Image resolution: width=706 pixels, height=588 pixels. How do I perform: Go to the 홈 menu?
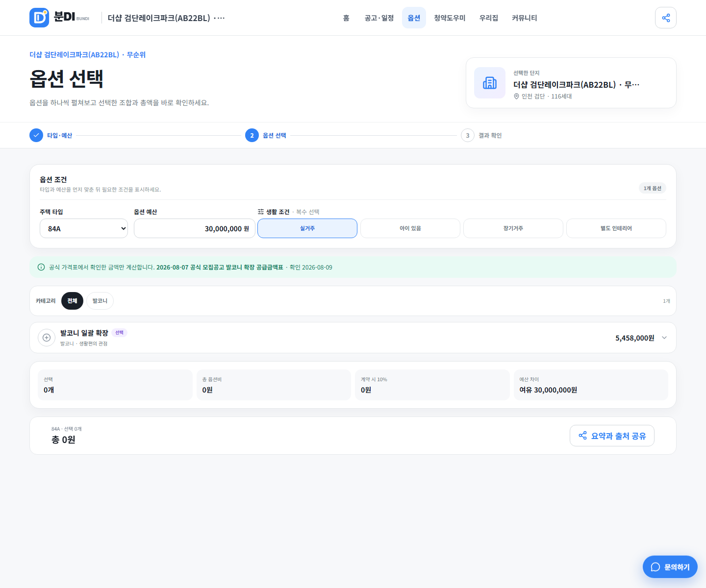(x=346, y=18)
